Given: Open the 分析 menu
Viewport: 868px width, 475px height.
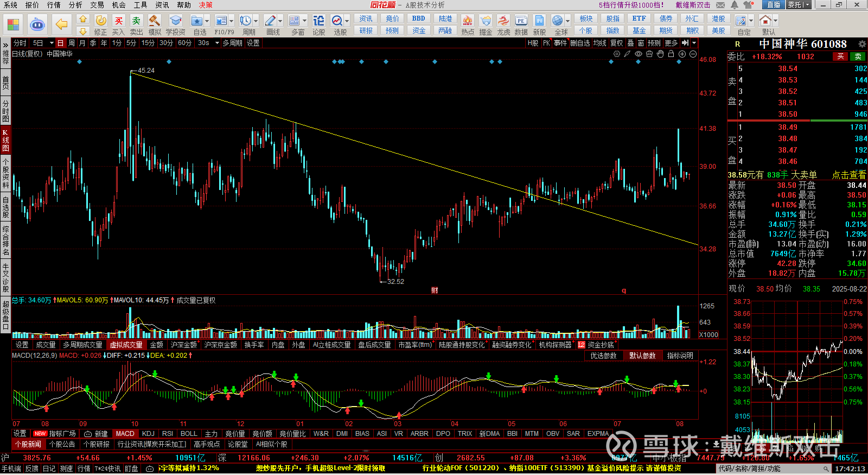Looking at the screenshot, I should tap(75, 5).
